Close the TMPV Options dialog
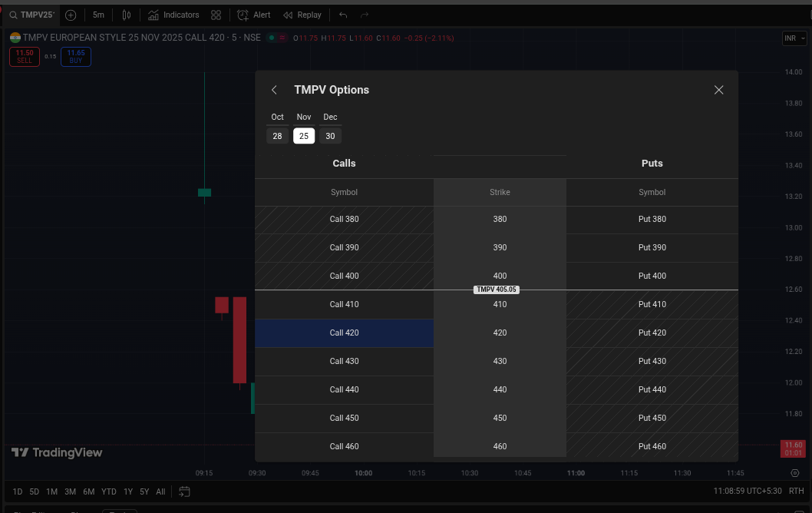The width and height of the screenshot is (812, 513). [718, 90]
